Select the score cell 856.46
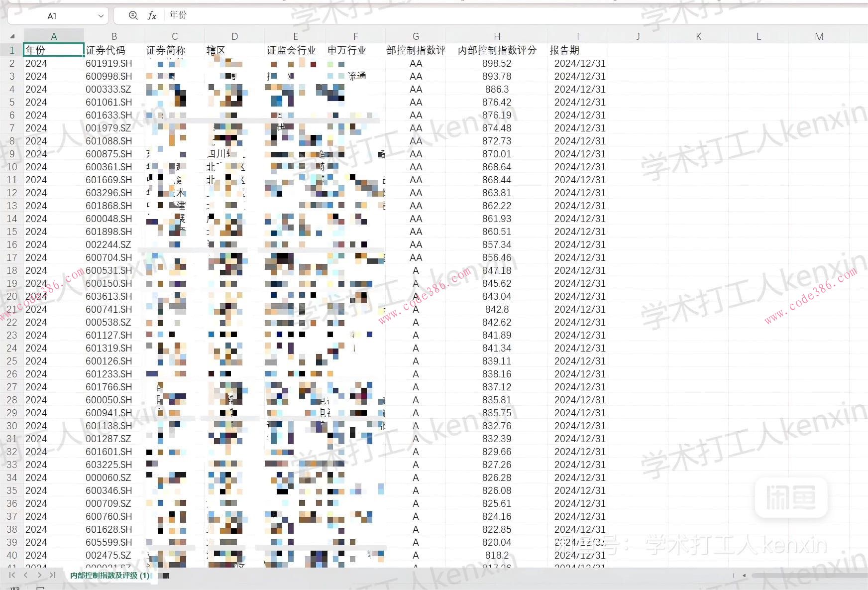 point(497,257)
